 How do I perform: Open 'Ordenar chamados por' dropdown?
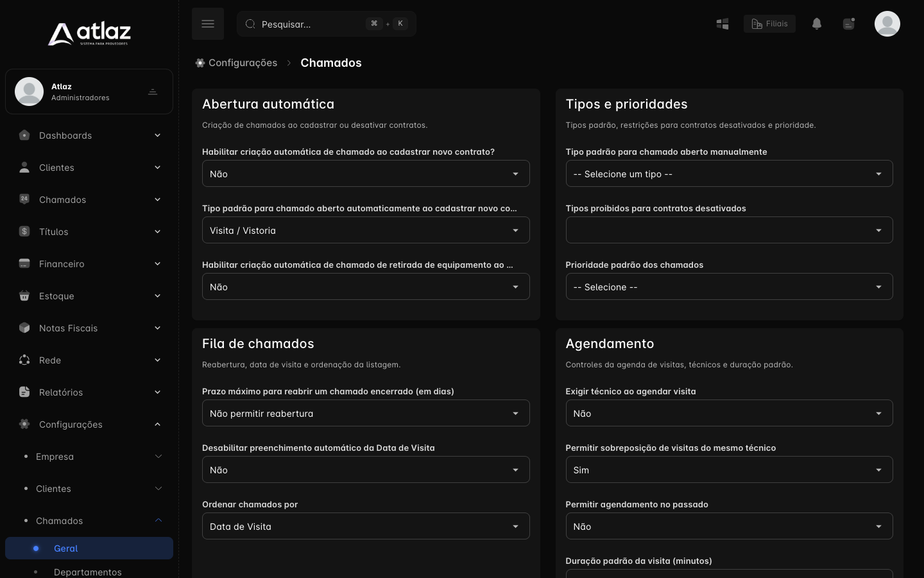tap(366, 526)
